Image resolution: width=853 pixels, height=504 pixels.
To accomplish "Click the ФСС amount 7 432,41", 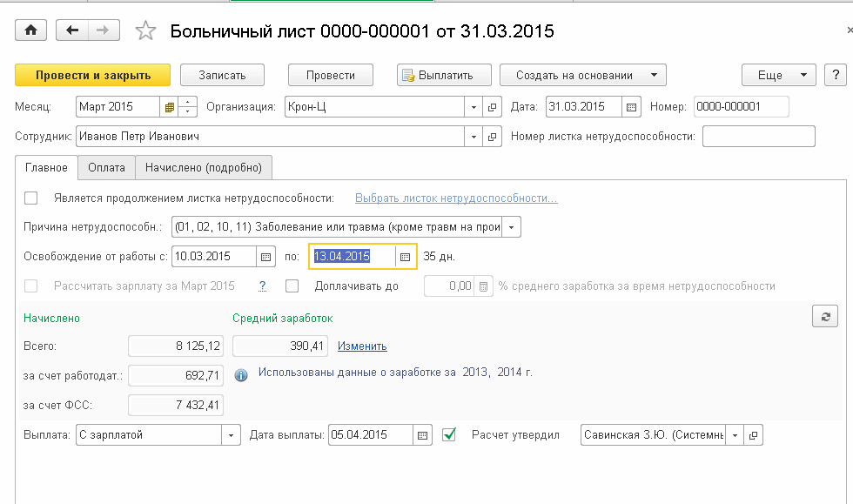I will [176, 405].
